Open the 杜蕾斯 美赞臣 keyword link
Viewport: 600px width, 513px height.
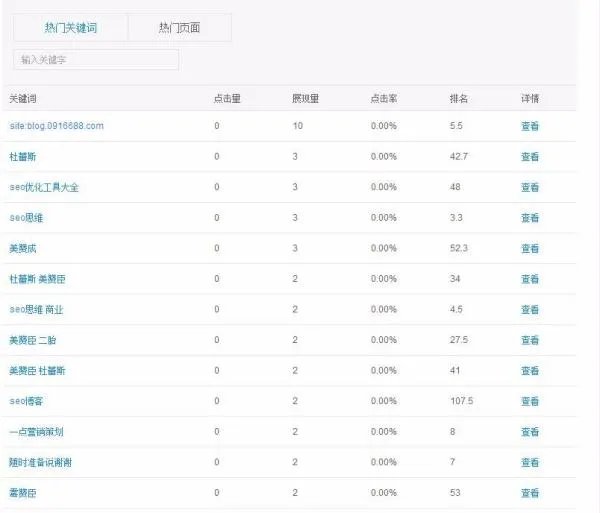[x=37, y=279]
